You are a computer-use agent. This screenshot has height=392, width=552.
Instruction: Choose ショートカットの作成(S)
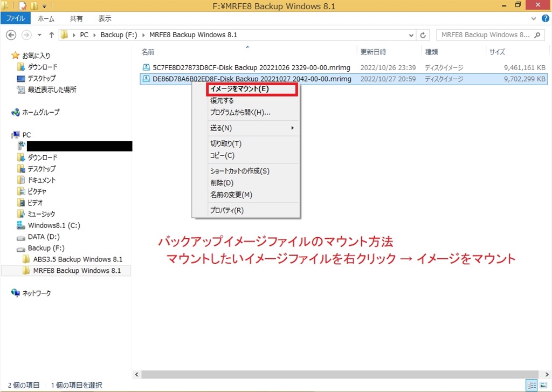pos(239,171)
